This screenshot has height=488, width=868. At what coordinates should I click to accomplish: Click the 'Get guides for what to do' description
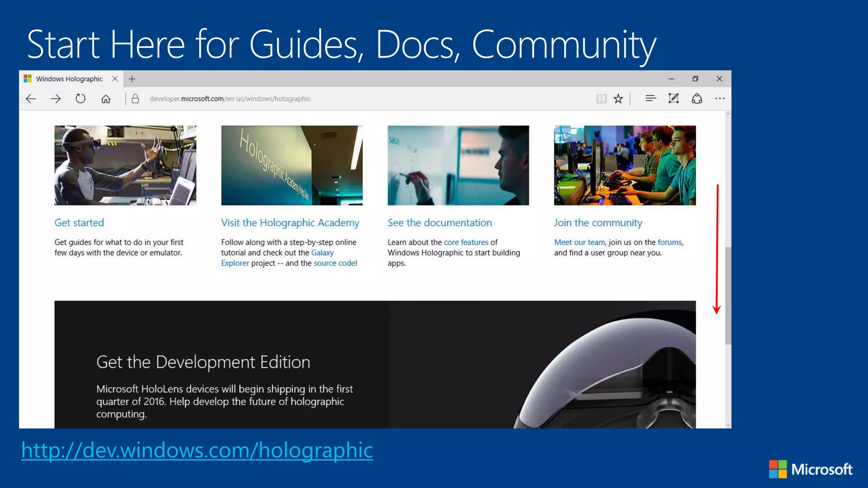(119, 247)
